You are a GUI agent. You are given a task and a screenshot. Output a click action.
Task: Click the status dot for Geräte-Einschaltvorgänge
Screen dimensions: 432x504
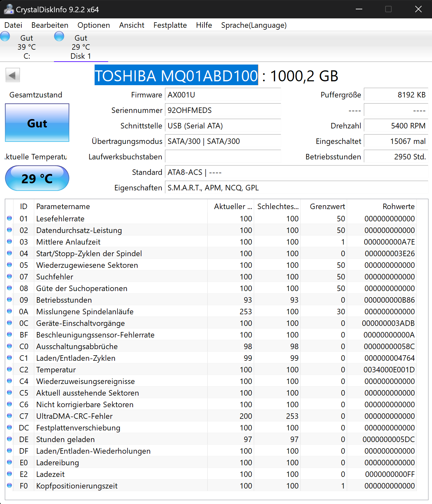tap(9, 323)
